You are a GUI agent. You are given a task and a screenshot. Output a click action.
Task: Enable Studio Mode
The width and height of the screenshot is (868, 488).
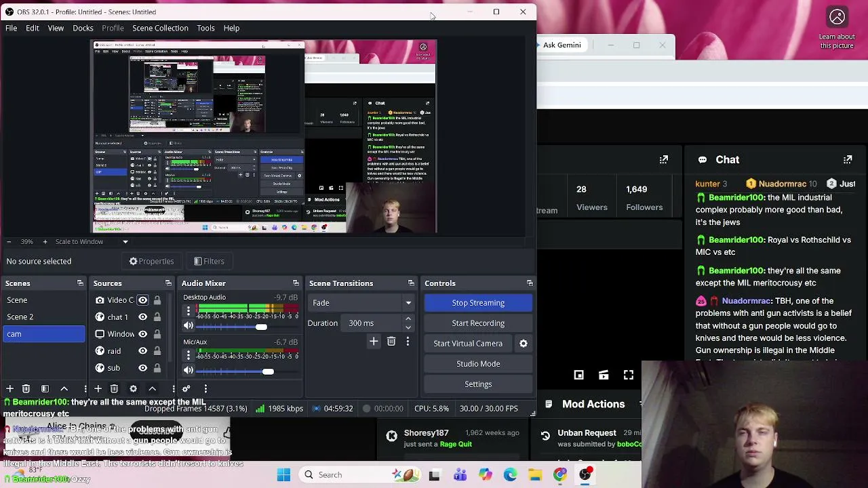click(478, 364)
